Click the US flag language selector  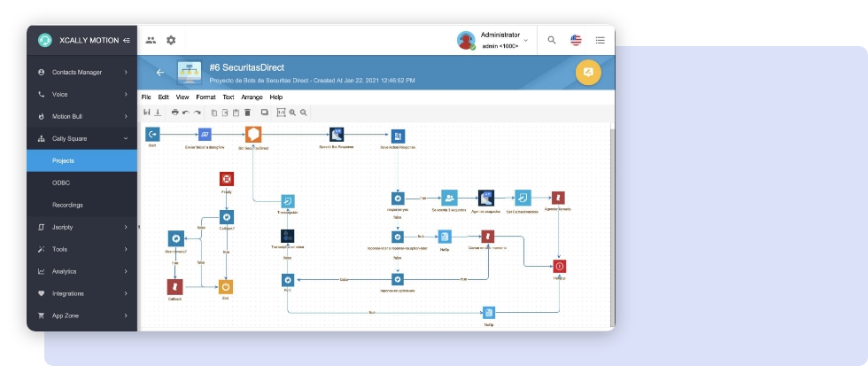click(x=577, y=40)
